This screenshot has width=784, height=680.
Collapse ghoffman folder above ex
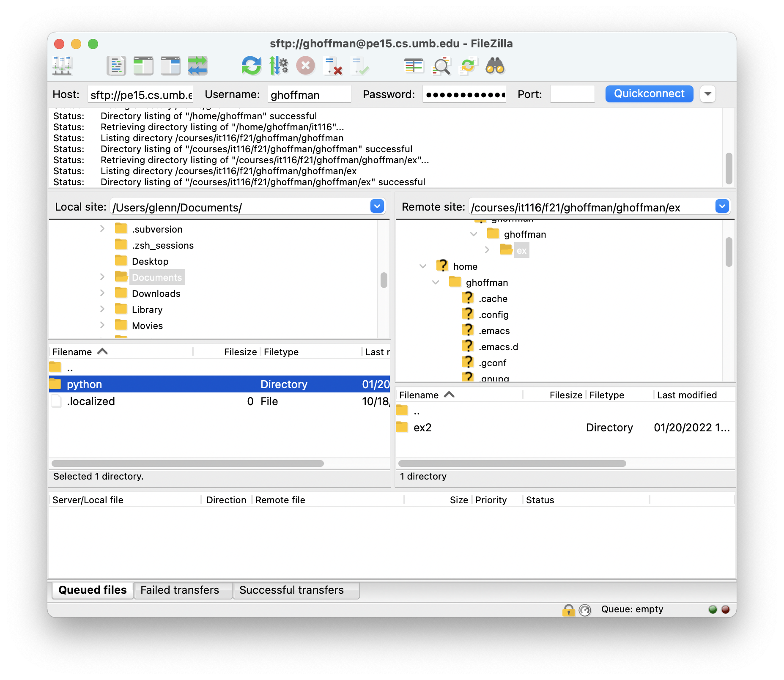(x=474, y=234)
